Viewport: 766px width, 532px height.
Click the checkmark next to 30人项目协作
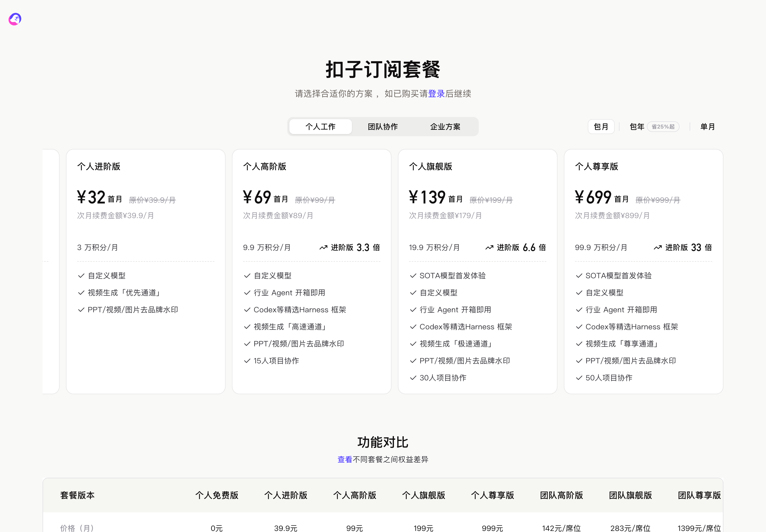[413, 378]
